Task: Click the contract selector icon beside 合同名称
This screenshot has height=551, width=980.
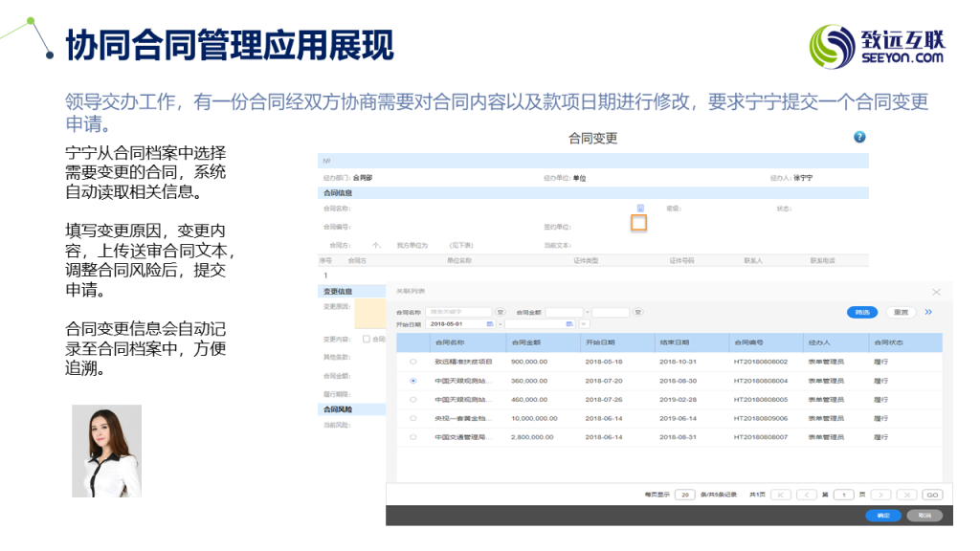Action: point(639,208)
